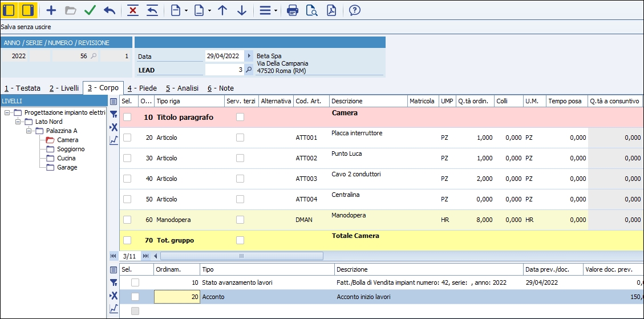The image size is (644, 319).
Task: Click the plus icon to add new
Action: (x=51, y=10)
